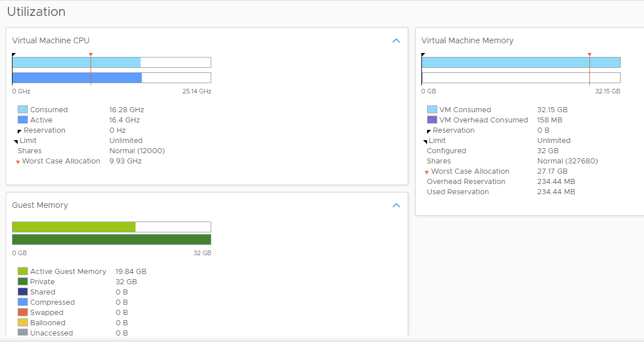644x352 pixels.
Task: Click the Shared navy legend swatch
Action: point(23,292)
